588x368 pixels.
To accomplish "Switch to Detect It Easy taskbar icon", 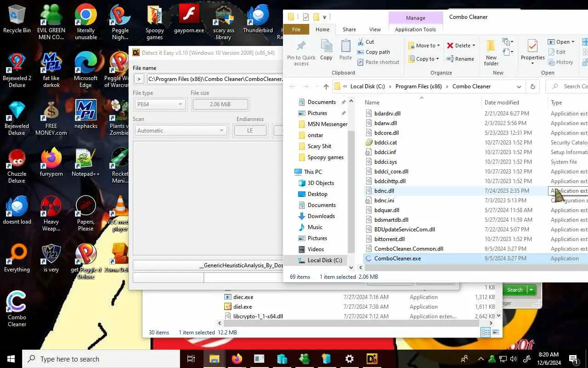I will (x=372, y=359).
